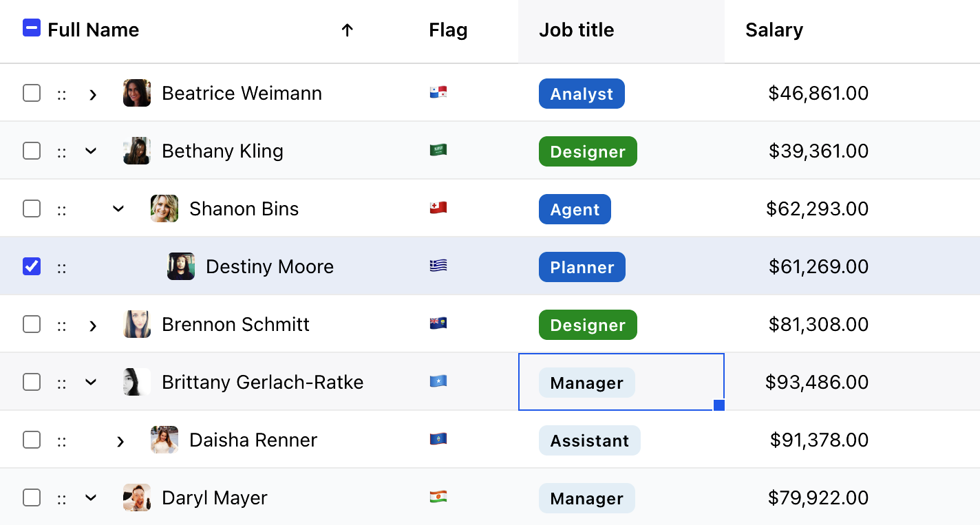This screenshot has width=980, height=525.
Task: Click the blue fill handle on the Manager cell
Action: pos(719,406)
